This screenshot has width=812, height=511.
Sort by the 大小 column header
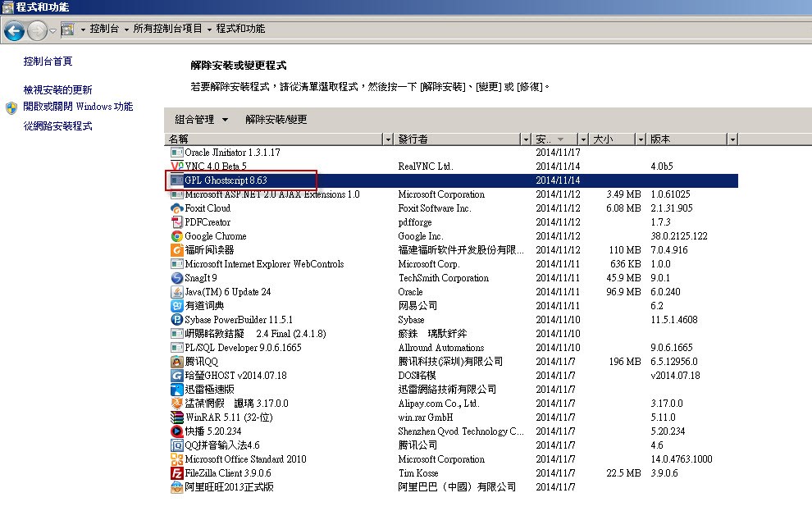612,139
